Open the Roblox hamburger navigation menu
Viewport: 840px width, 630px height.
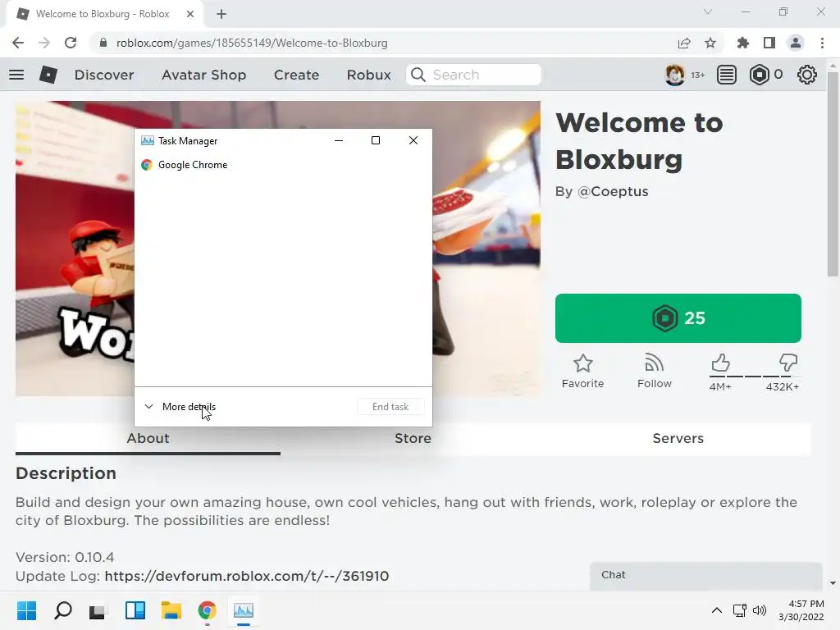tap(16, 75)
